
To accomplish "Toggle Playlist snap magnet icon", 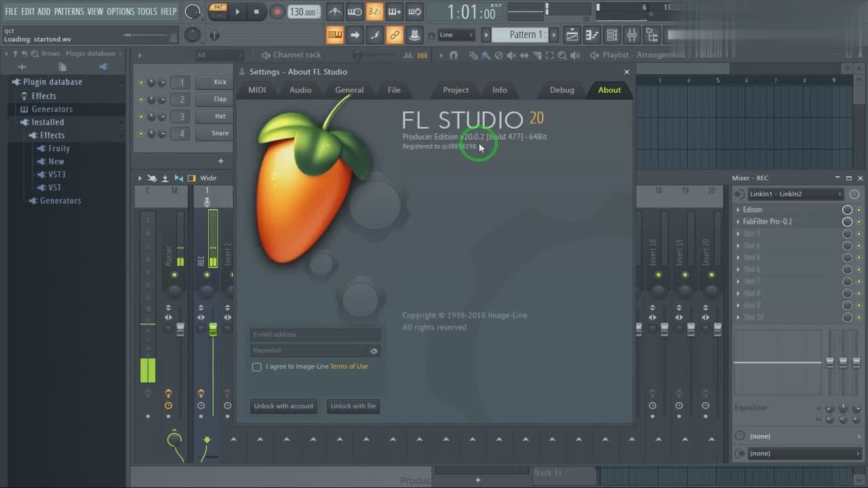I will [454, 56].
